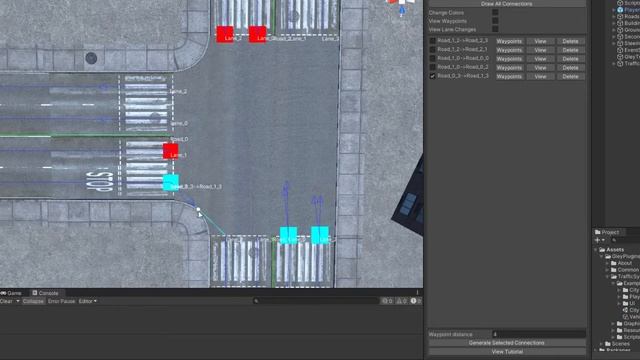Expand the About folder
The height and width of the screenshot is (360, 640).
click(607, 263)
